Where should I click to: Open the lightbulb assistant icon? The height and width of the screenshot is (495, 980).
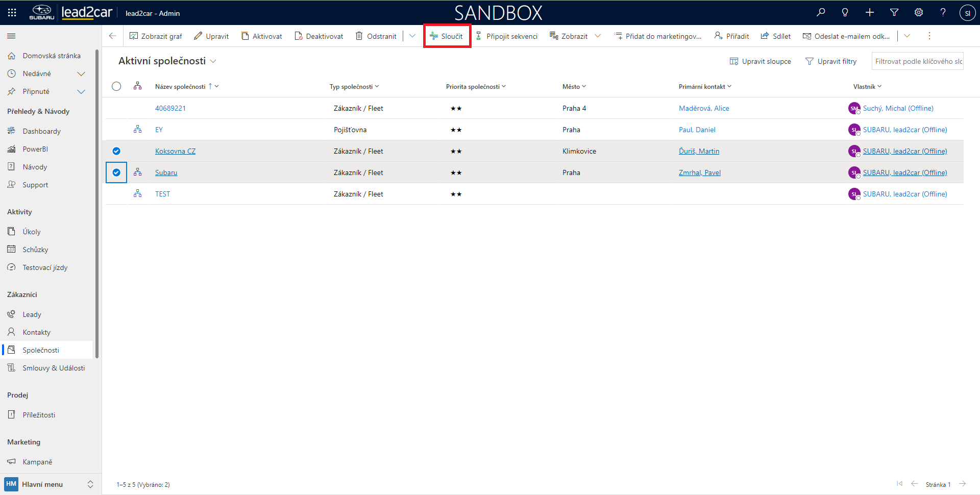pos(845,13)
